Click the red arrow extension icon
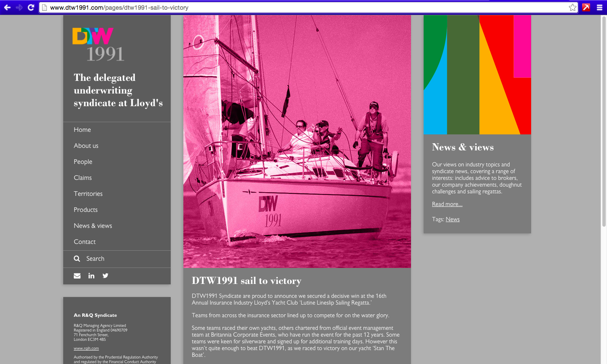 [586, 7]
